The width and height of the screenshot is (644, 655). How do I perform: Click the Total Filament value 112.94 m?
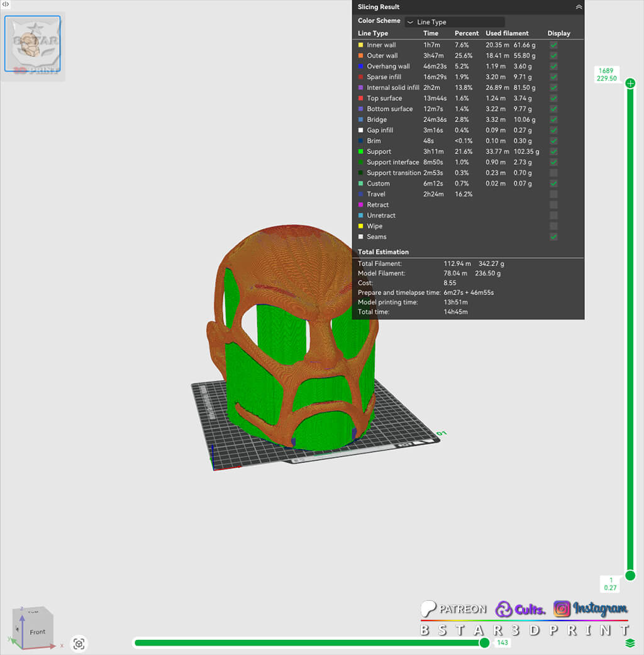click(457, 264)
